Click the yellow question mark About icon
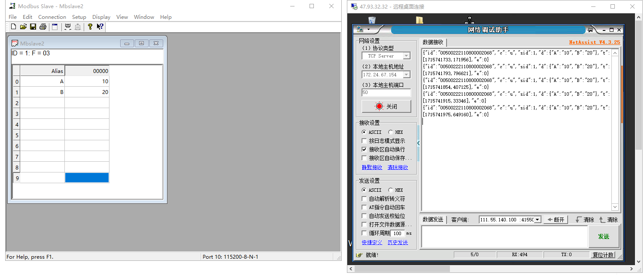The image size is (644, 275). 90,27
